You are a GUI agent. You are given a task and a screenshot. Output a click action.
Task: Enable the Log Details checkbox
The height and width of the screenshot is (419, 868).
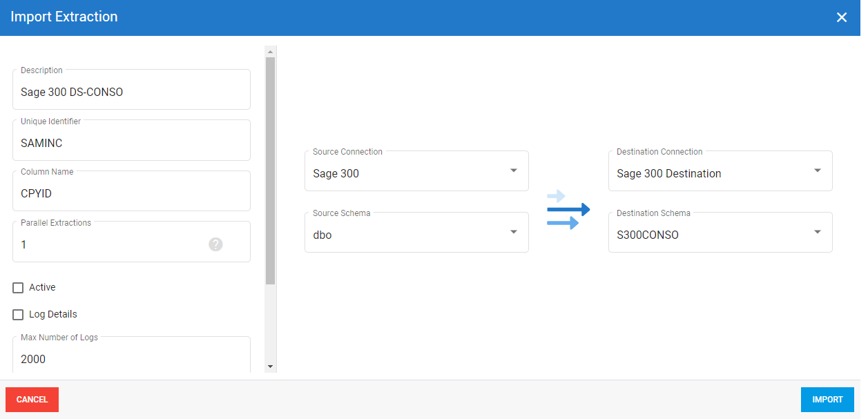click(18, 315)
